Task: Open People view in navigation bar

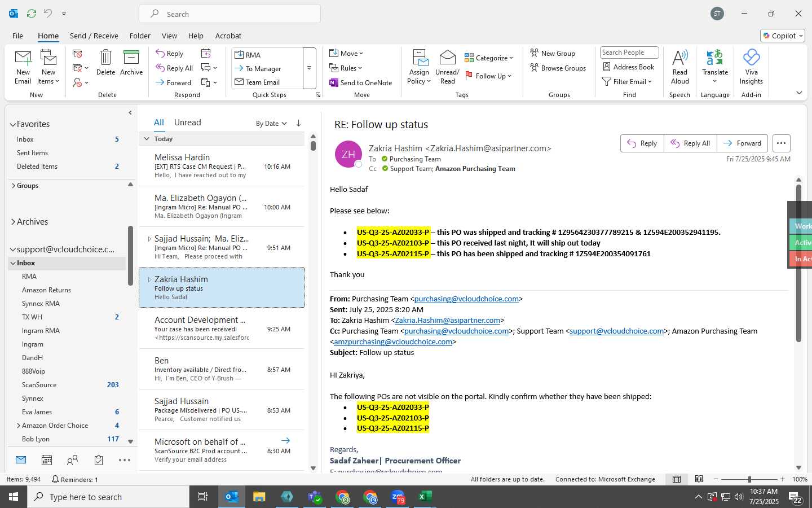Action: [x=72, y=460]
